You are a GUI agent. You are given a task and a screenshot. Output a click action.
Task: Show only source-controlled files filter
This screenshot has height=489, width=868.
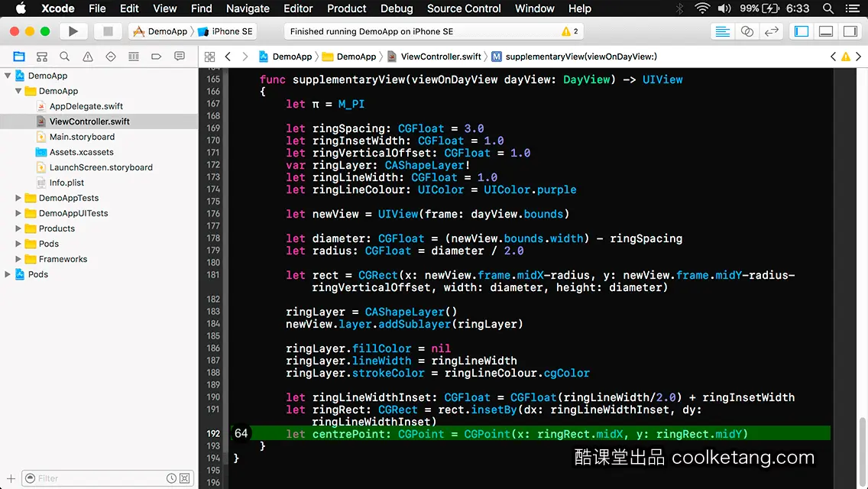[x=185, y=478]
